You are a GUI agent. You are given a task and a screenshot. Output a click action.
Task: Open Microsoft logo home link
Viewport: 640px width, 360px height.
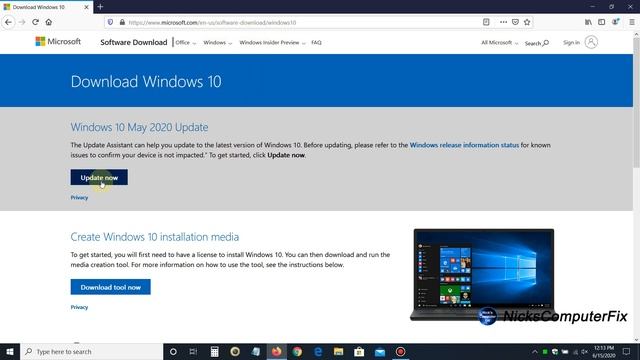58,42
